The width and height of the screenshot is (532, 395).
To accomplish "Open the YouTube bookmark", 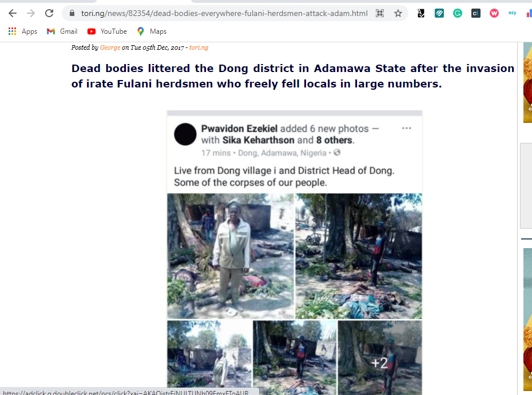I will coord(107,31).
